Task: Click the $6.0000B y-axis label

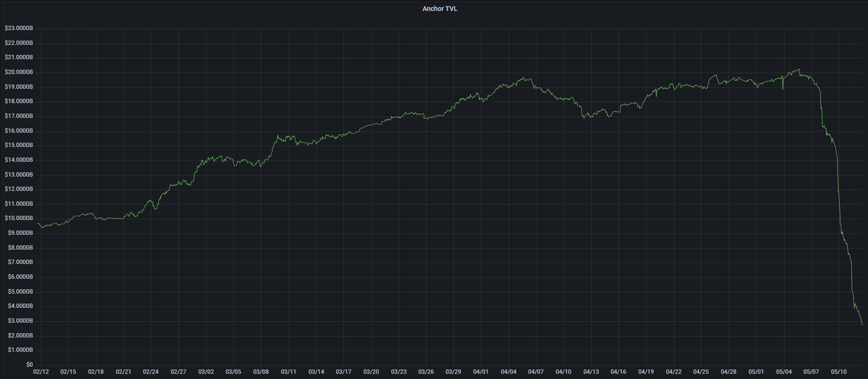Action: click(21, 277)
